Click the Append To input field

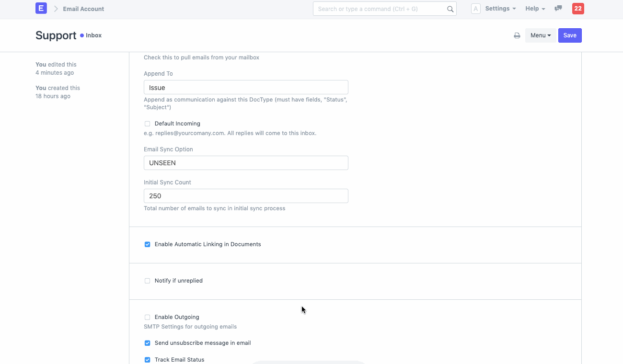246,87
